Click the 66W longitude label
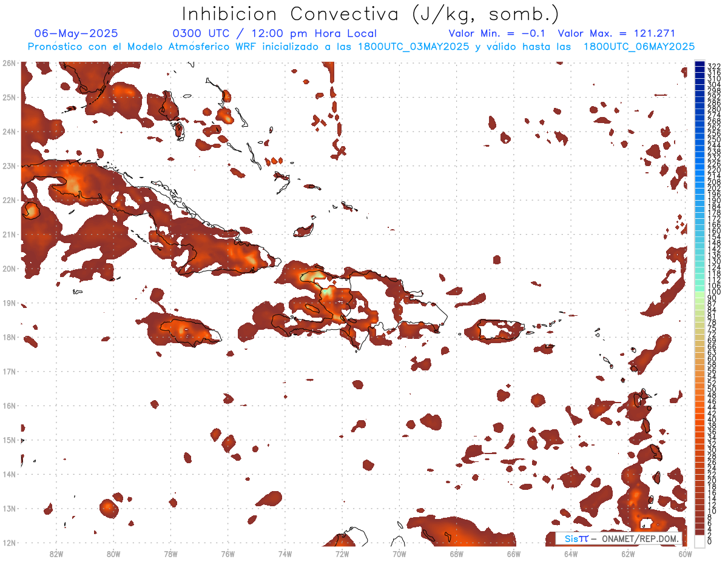The width and height of the screenshot is (728, 562). pyautogui.click(x=514, y=554)
